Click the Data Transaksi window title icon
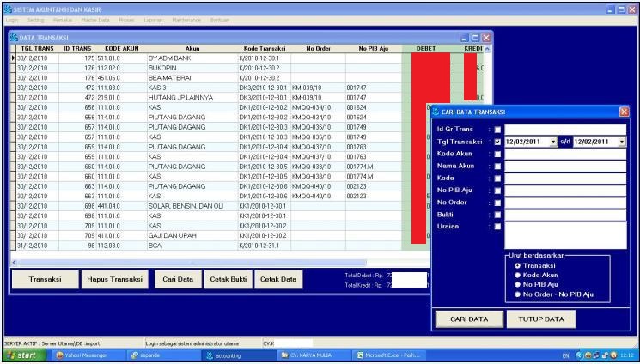The height and width of the screenshot is (364, 640). 15,39
